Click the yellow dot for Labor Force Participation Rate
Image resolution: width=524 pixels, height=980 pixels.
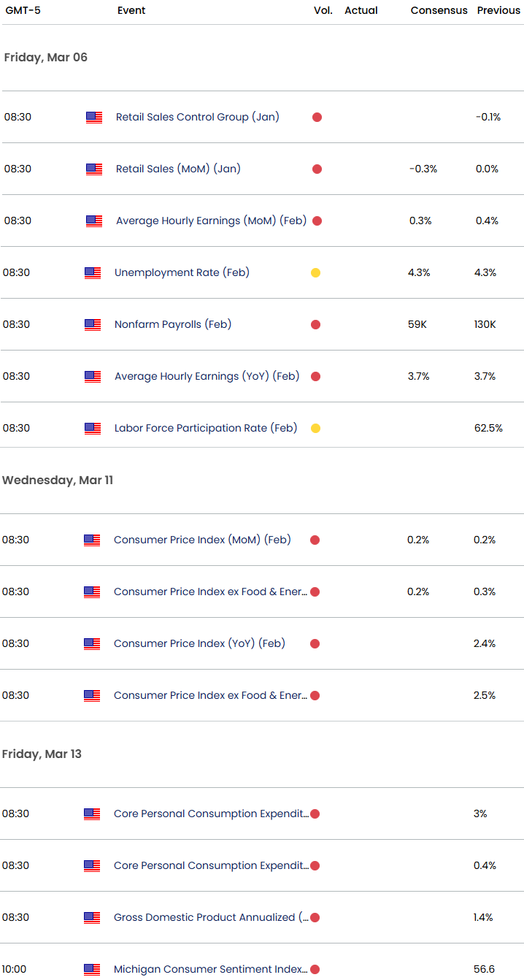click(x=315, y=428)
